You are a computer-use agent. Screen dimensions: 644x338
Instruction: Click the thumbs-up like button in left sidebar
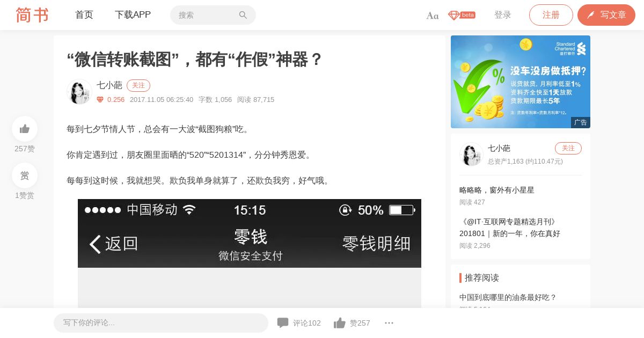point(25,129)
